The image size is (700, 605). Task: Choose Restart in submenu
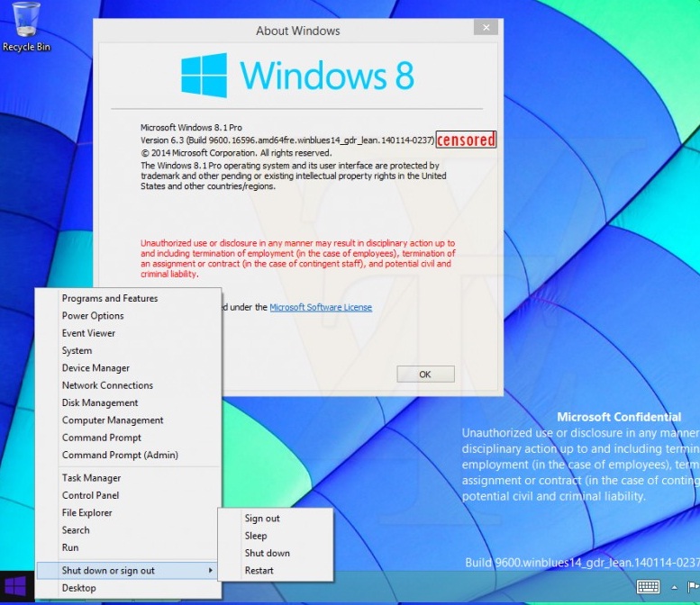click(276, 571)
